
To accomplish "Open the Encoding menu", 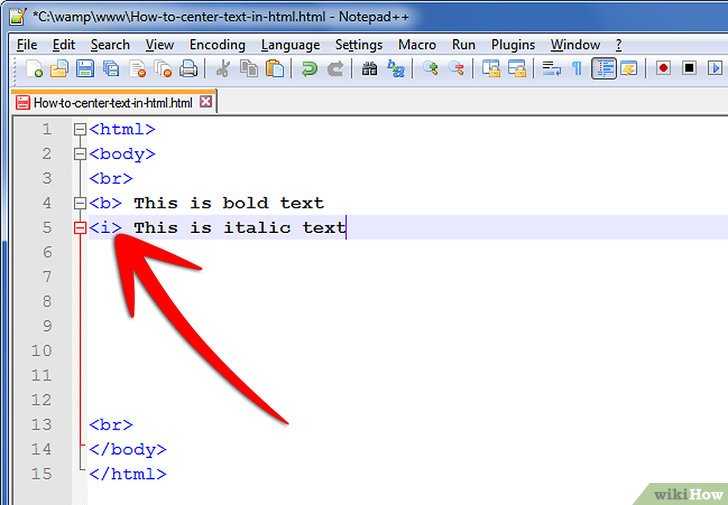I will click(x=217, y=45).
